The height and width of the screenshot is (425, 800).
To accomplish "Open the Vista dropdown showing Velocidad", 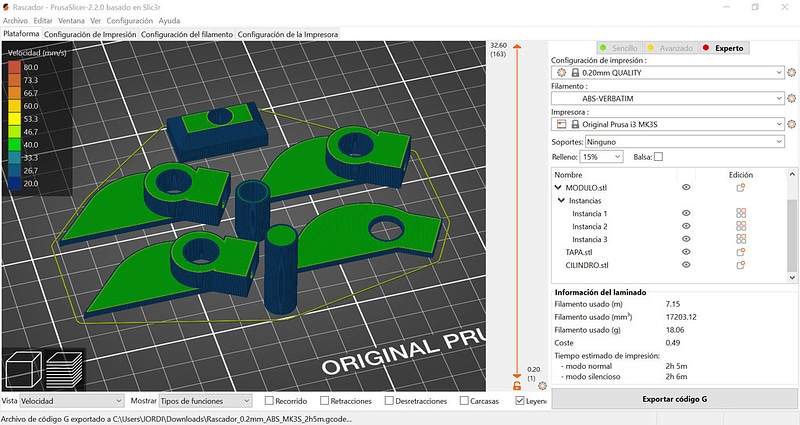I will click(x=71, y=401).
